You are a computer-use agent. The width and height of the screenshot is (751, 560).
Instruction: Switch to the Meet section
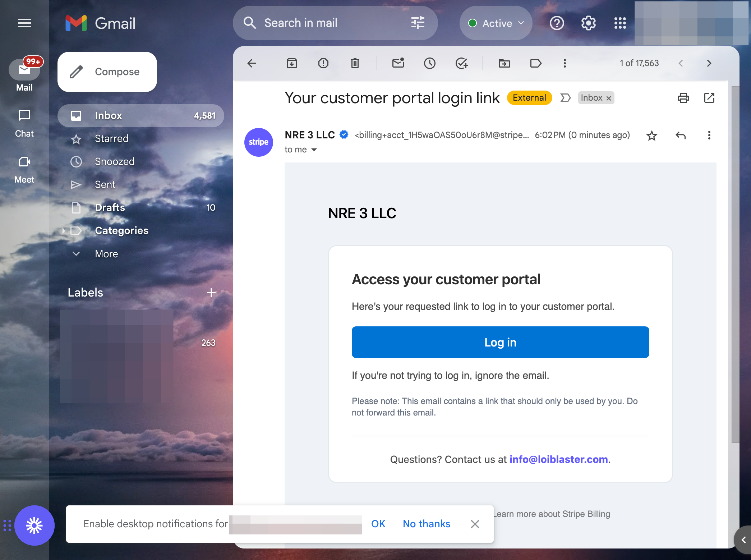click(x=24, y=170)
